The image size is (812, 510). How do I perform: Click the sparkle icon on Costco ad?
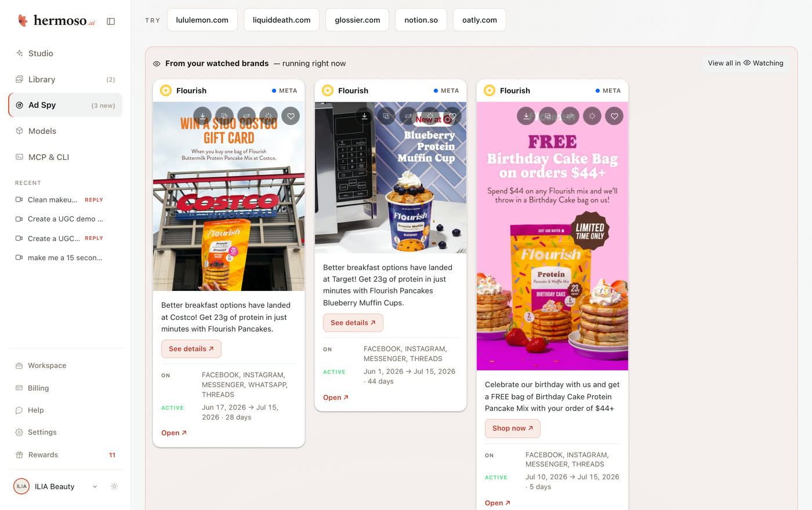pyautogui.click(x=269, y=116)
